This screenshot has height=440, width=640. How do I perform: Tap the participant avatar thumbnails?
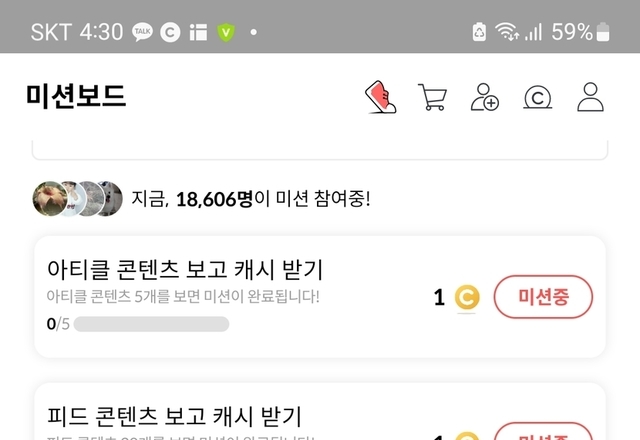pyautogui.click(x=78, y=198)
